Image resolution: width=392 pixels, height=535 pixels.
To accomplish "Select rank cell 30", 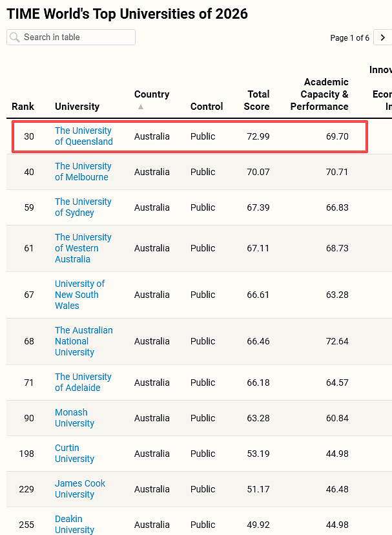I will click(29, 136).
